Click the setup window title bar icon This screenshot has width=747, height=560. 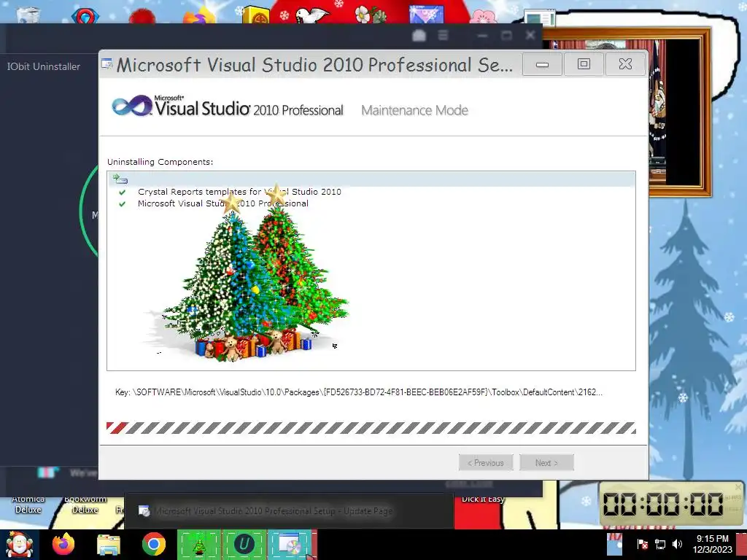point(107,64)
